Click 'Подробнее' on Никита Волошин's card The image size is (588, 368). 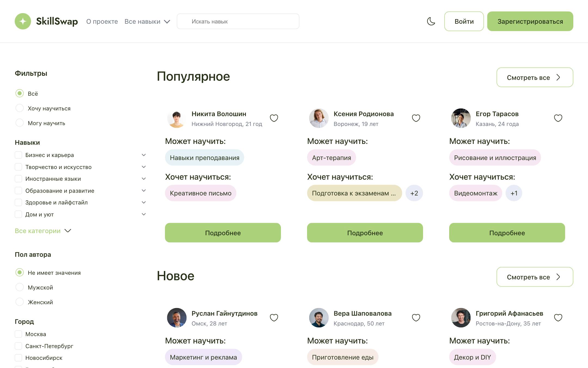tap(223, 233)
